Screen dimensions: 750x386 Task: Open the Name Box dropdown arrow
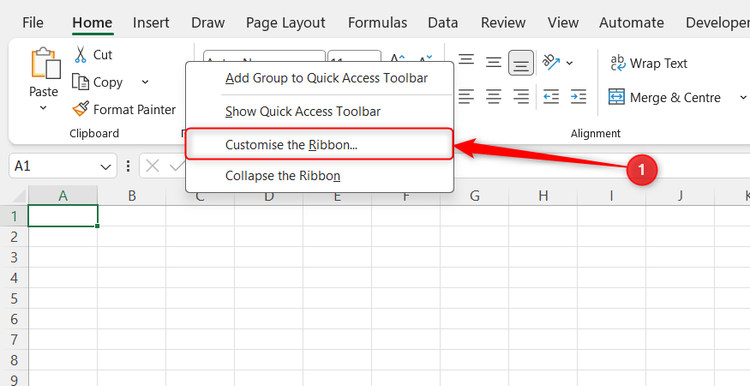(106, 166)
